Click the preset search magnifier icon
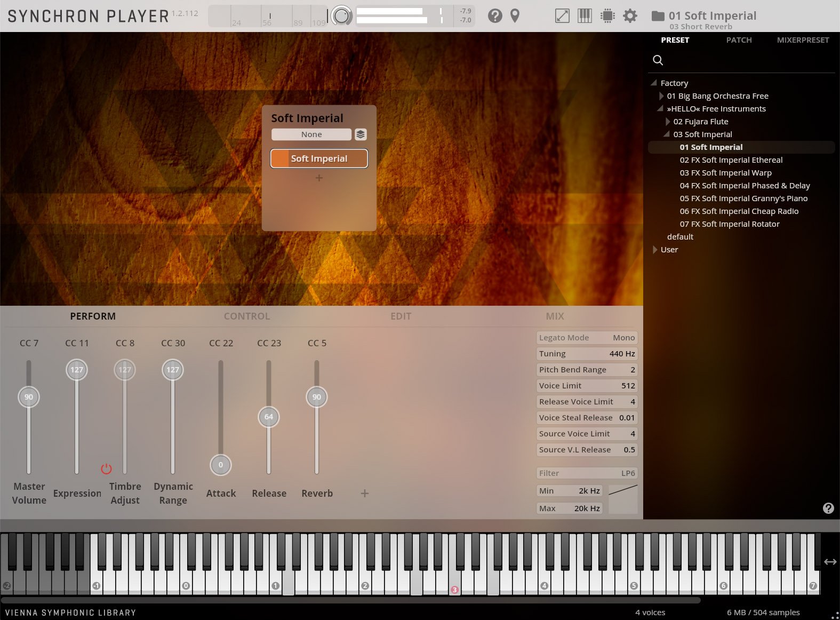The width and height of the screenshot is (840, 620). point(658,60)
